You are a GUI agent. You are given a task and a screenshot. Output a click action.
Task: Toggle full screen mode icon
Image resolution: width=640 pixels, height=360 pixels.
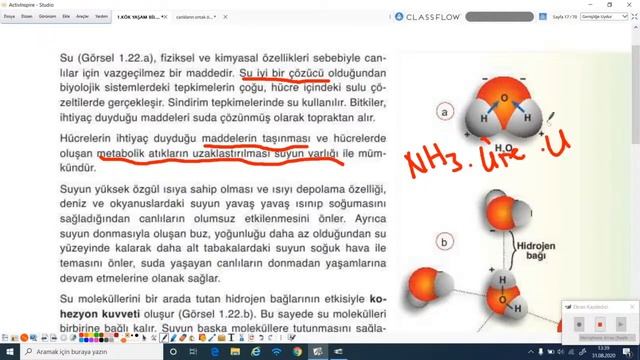635,17
